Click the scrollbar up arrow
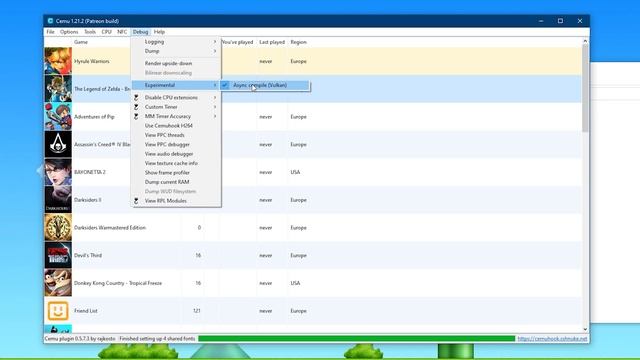This screenshot has height=360, width=640. (585, 41)
